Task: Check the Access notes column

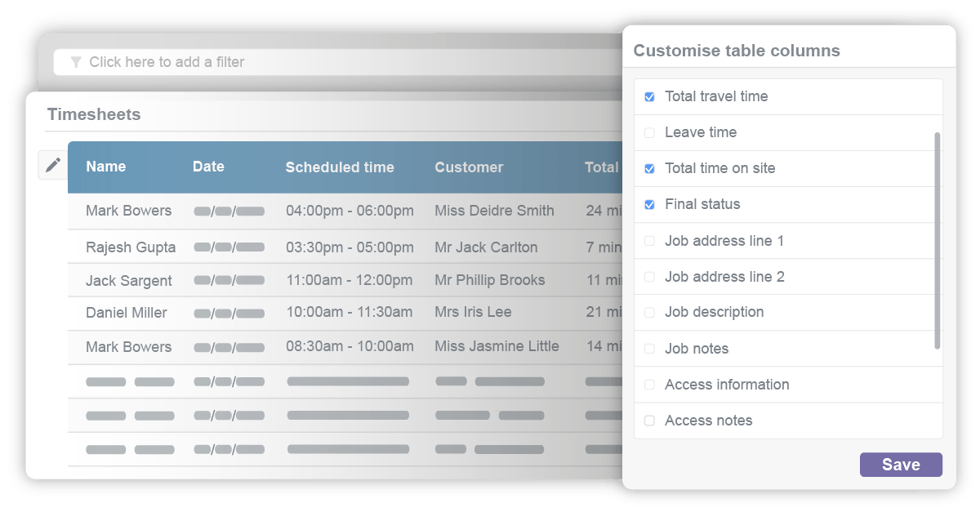Action: tap(649, 420)
